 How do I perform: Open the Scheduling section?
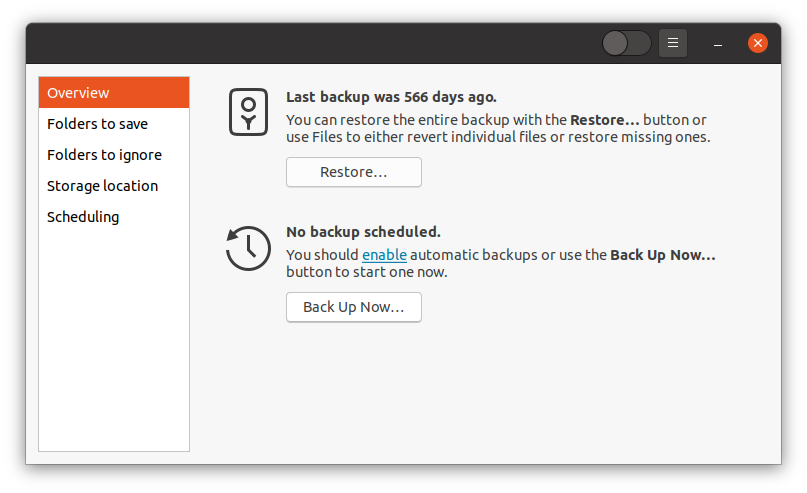[x=114, y=217]
